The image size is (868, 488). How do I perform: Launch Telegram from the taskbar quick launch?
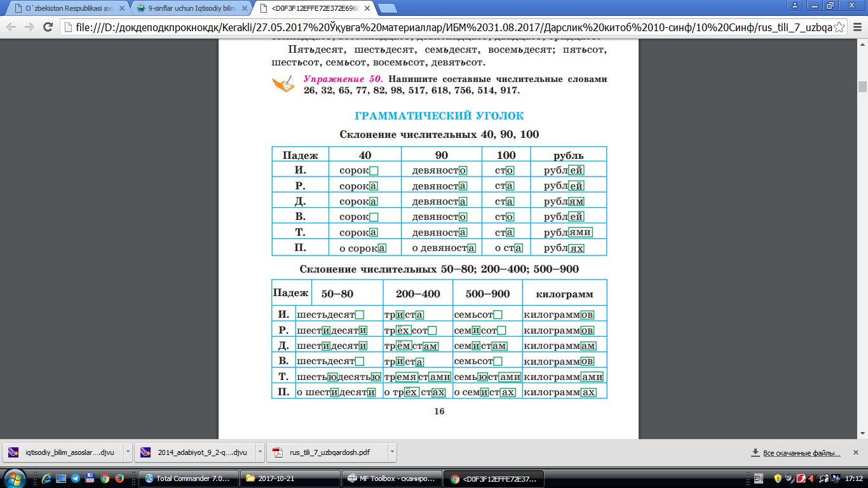point(76,478)
